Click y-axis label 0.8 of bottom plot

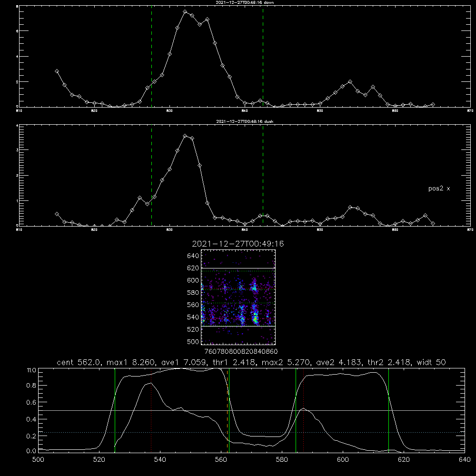coord(31,386)
